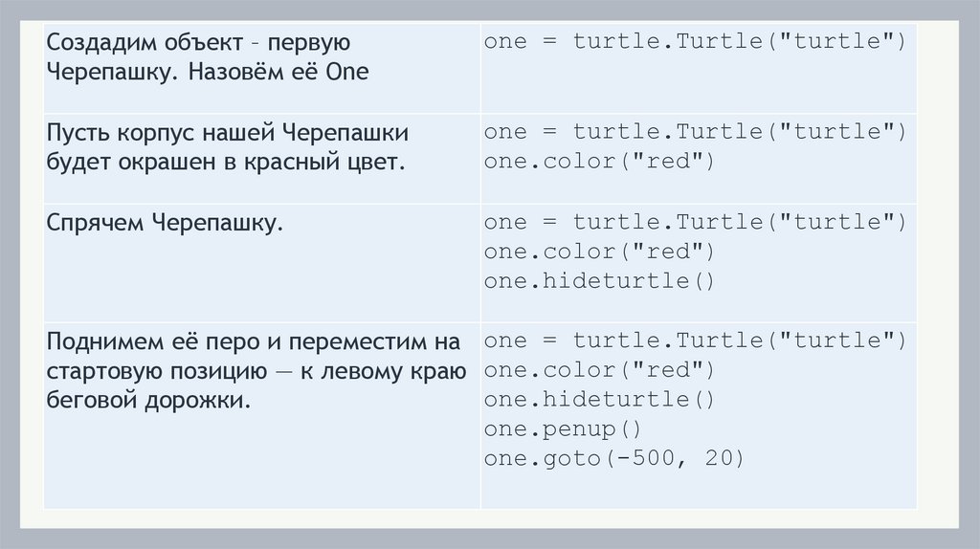This screenshot has width=980, height=549.
Task: Click the turtle.Turtle line in the last row
Action: (x=694, y=340)
